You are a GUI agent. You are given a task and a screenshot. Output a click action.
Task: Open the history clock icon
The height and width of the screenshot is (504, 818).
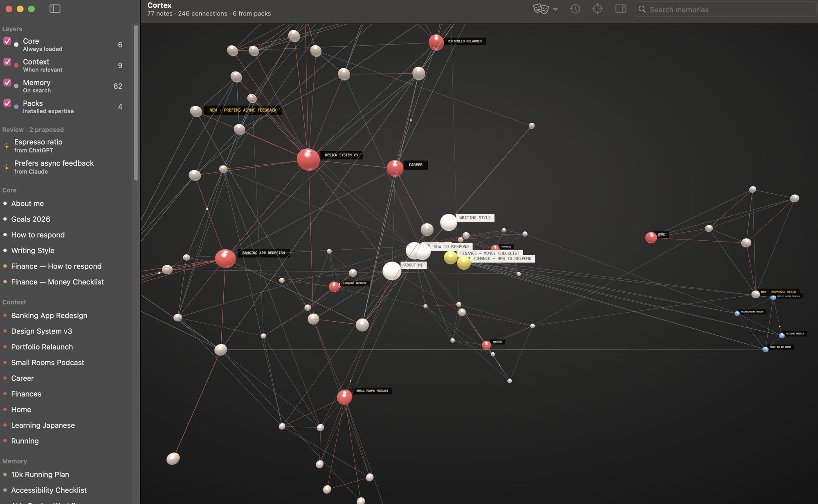tap(575, 9)
